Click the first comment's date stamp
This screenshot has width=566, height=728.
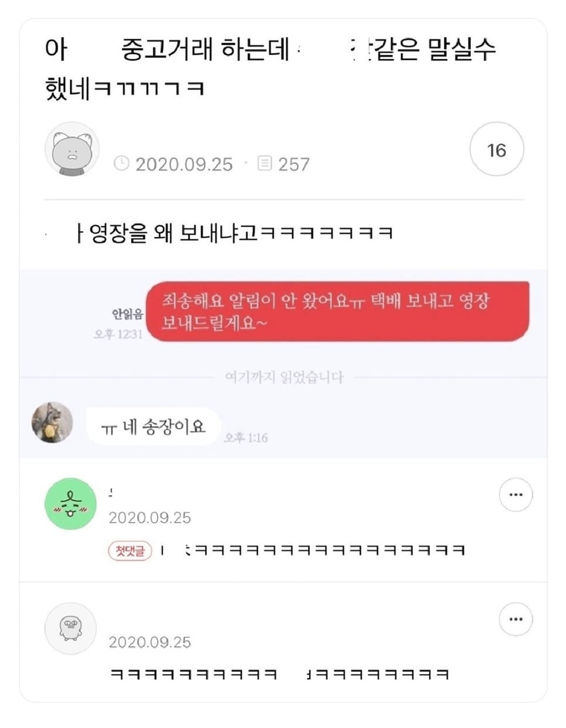tap(150, 518)
